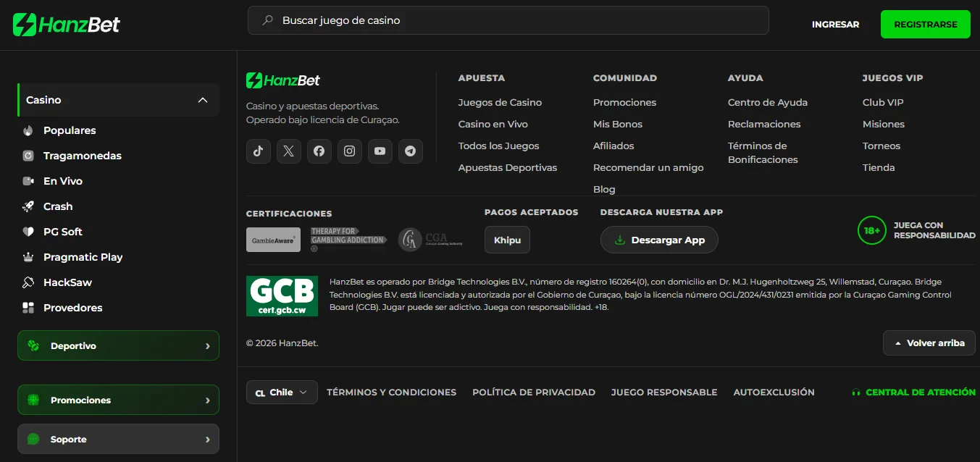The image size is (980, 462).
Task: Click the HackSaw saw icon
Action: (x=28, y=282)
